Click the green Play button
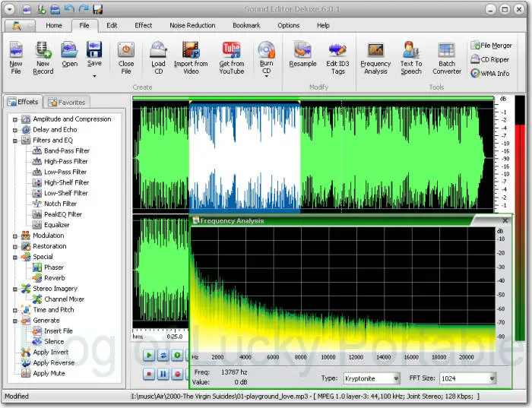The height and width of the screenshot is (408, 532). click(x=149, y=355)
